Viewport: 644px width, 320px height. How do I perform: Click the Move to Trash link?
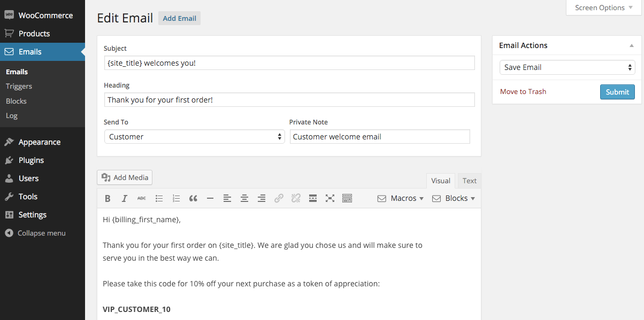click(523, 91)
